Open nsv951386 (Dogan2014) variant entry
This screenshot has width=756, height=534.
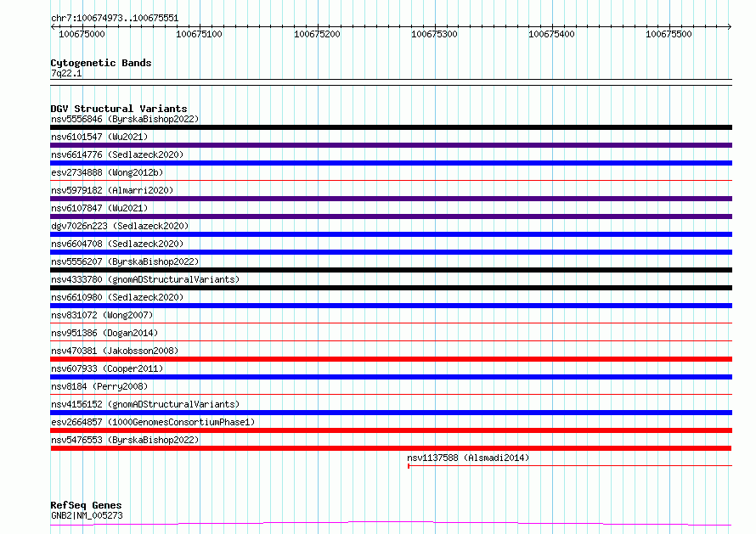104,333
